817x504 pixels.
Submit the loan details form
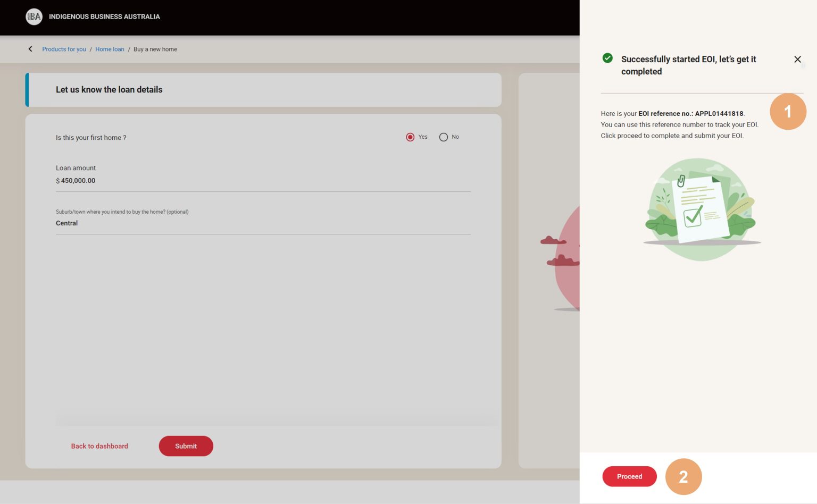coord(186,446)
